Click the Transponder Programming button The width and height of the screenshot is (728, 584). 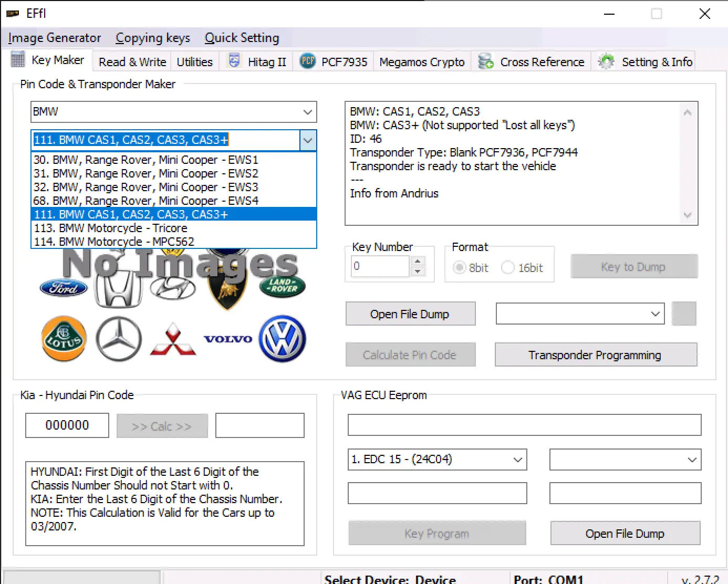[596, 355]
